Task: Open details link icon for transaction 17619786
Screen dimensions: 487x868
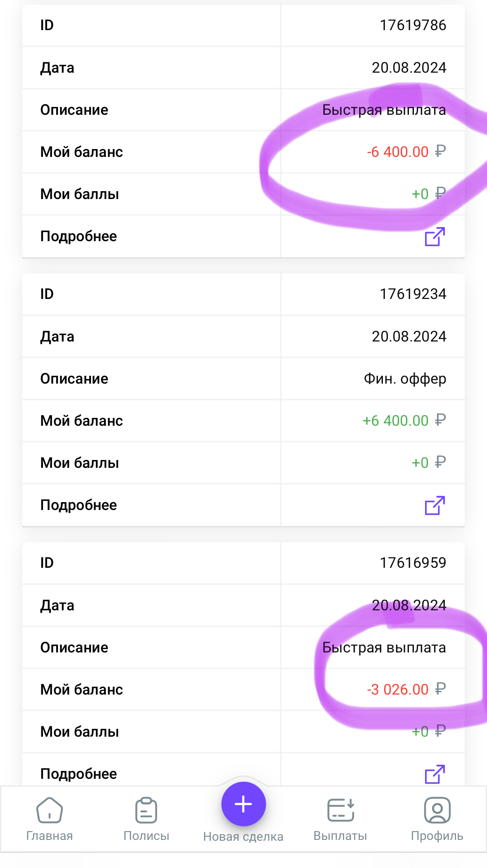Action: tap(435, 237)
